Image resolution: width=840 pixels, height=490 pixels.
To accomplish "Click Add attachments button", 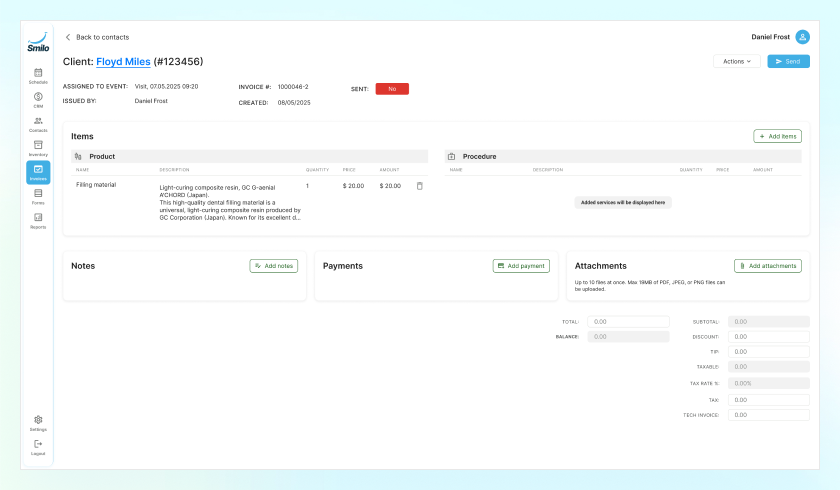I will (x=768, y=266).
